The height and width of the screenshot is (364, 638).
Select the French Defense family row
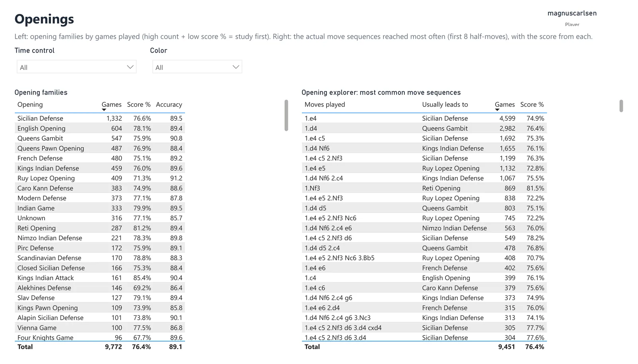tap(100, 158)
